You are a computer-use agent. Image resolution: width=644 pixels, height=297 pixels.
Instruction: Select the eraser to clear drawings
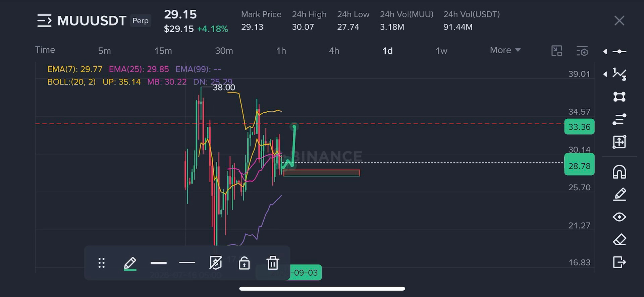pyautogui.click(x=619, y=240)
